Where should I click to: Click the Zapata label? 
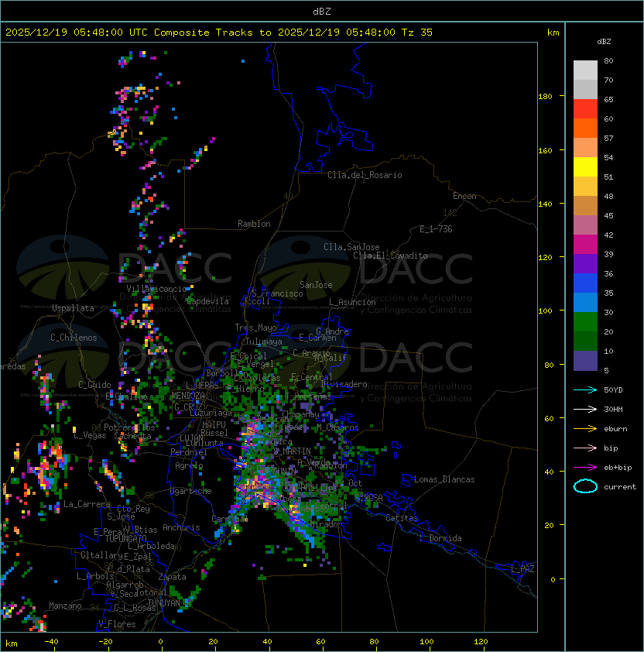coord(172,577)
